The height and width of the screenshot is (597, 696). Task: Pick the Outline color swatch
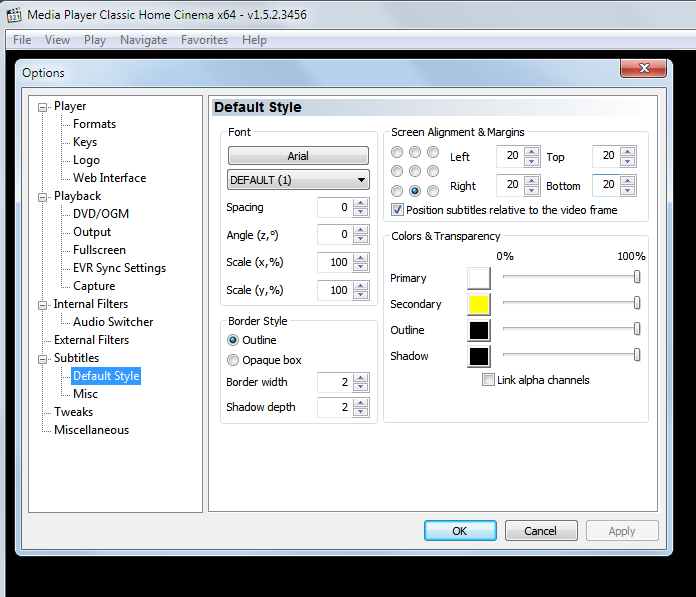click(478, 330)
